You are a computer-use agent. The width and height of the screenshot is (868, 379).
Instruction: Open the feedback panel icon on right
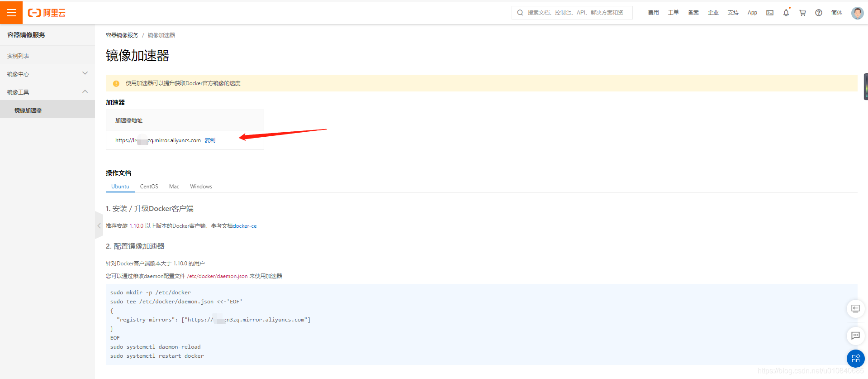tap(855, 308)
